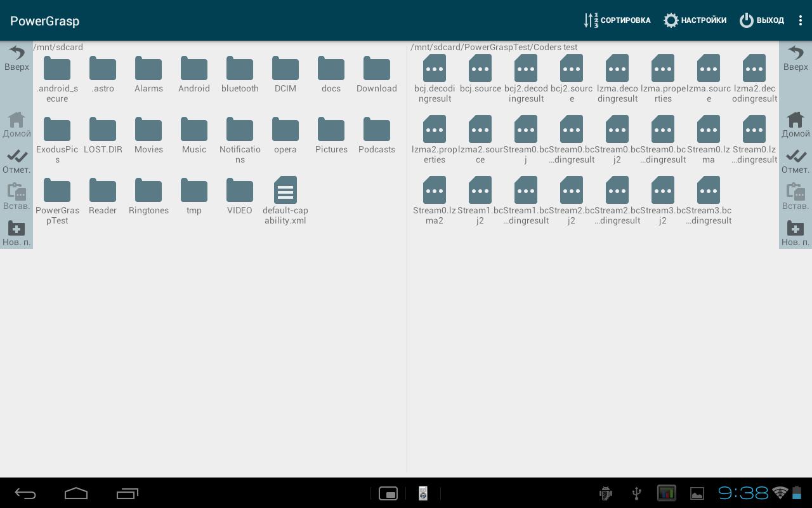Image resolution: width=812 pixels, height=508 pixels.
Task: Select the bcj2.source file
Action: (x=572, y=79)
